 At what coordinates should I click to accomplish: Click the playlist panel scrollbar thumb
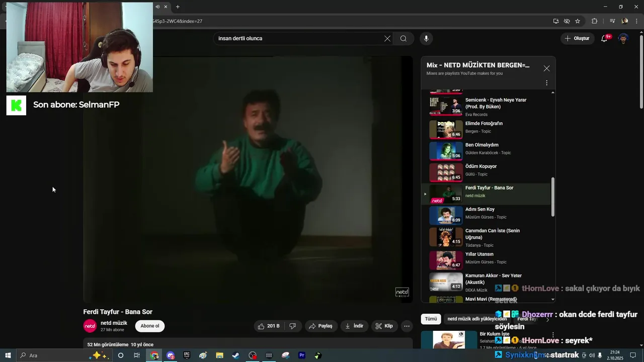553,197
